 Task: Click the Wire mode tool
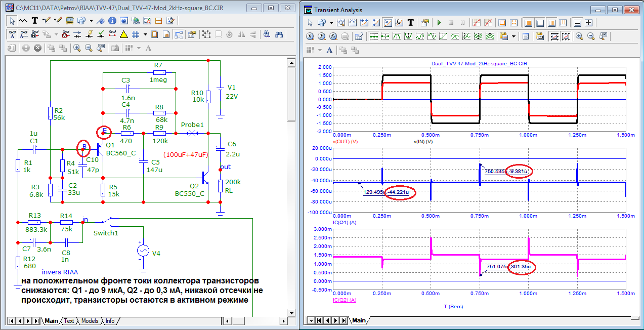[x=47, y=21]
